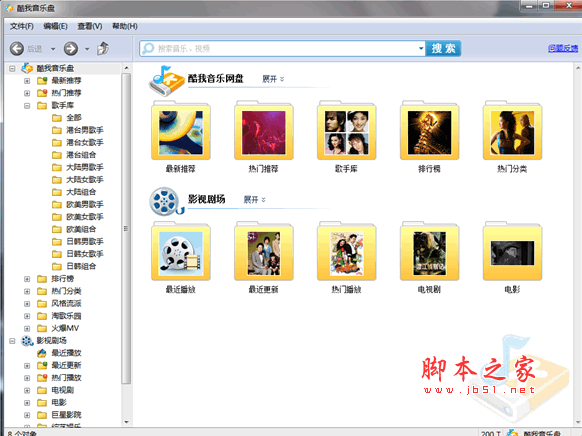582x436 pixels.
Task: Open the 热门分类 folder thumbnail
Action: pyautogui.click(x=512, y=131)
